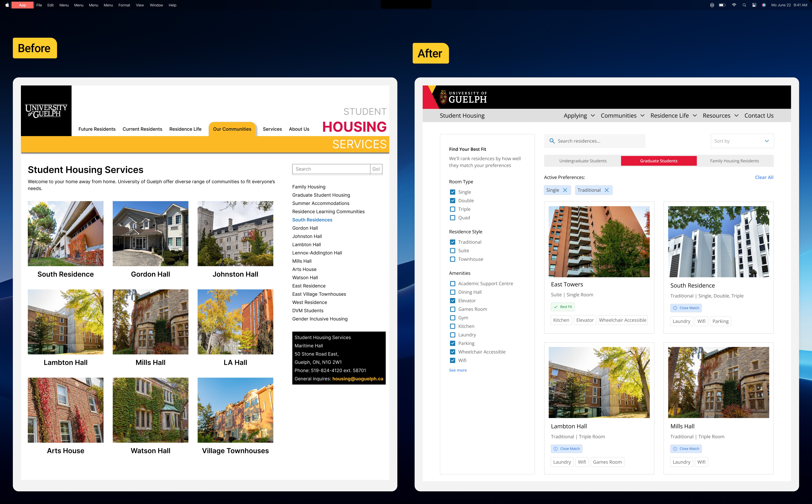The width and height of the screenshot is (812, 504).
Task: Remove the Traditional preference chip
Action: (x=607, y=190)
